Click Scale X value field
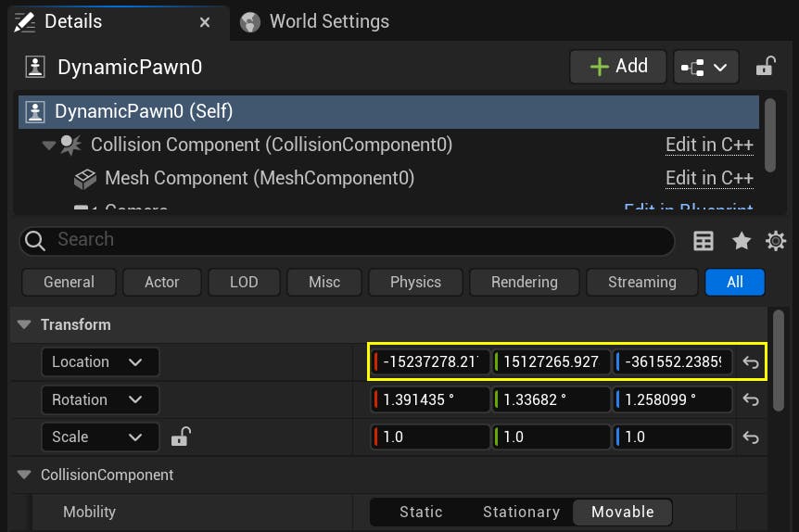799x532 pixels. click(x=430, y=437)
